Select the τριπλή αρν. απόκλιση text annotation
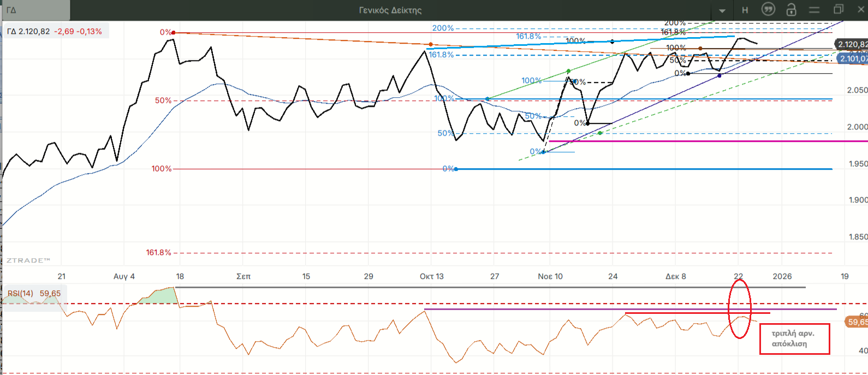This screenshot has height=375, width=868. (x=794, y=338)
